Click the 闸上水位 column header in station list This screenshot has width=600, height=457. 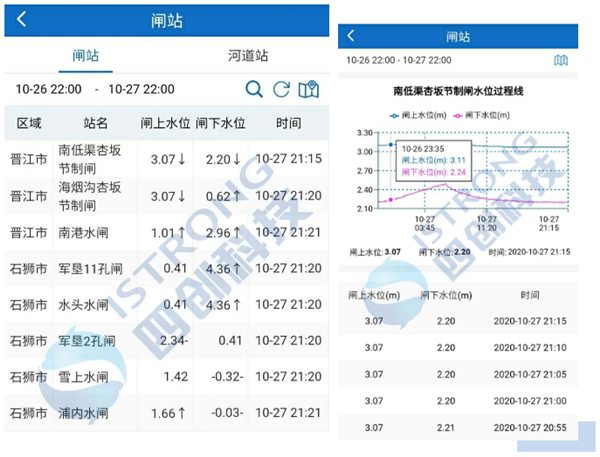point(168,123)
